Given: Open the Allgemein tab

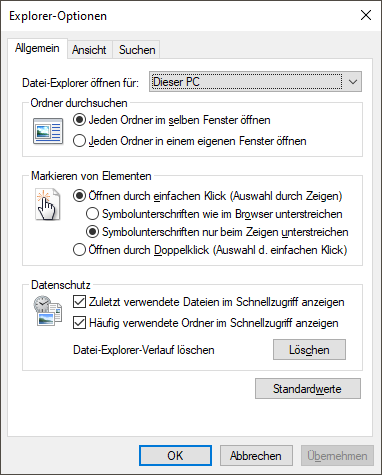Looking at the screenshot, I should [37, 48].
